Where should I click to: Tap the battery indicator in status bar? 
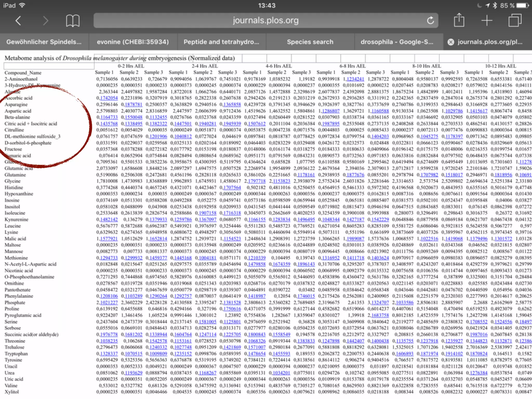(522, 5)
